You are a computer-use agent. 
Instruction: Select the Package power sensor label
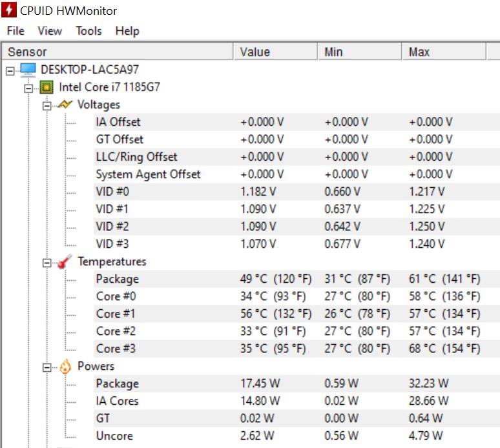(118, 383)
